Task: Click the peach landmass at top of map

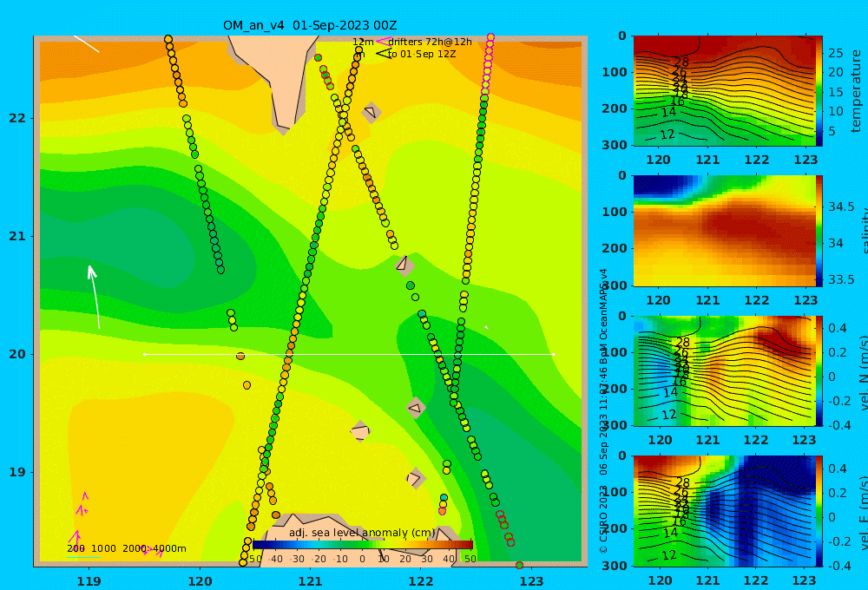Action: 280,77
